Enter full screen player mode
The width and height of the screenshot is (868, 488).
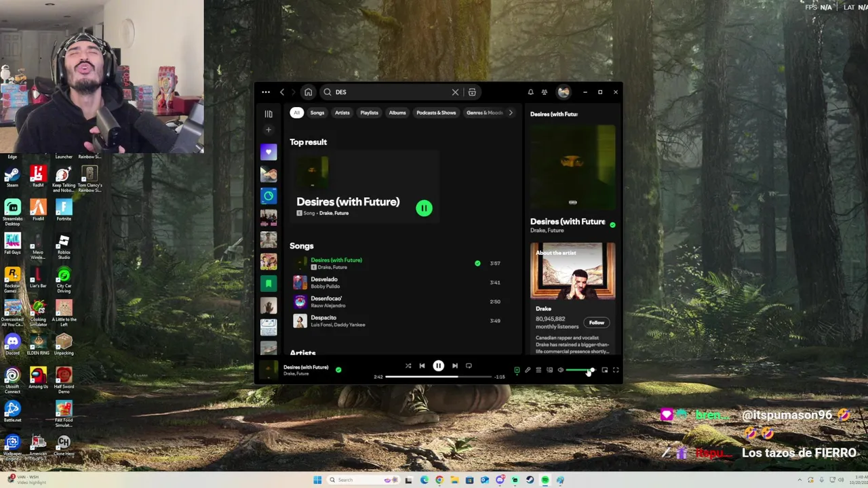click(616, 370)
